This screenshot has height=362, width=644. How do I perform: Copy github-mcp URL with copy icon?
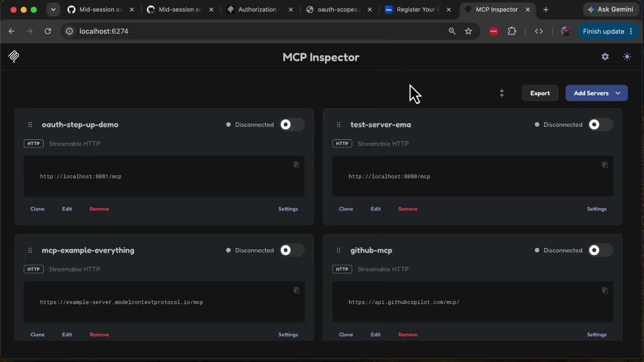point(605,291)
